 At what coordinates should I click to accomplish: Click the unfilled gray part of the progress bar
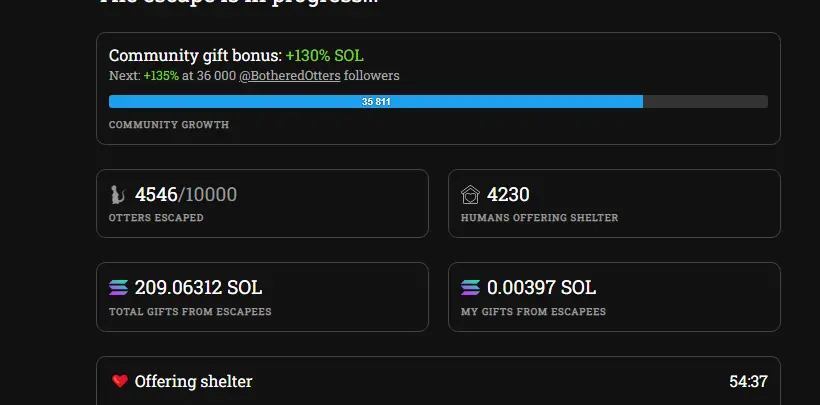point(705,102)
